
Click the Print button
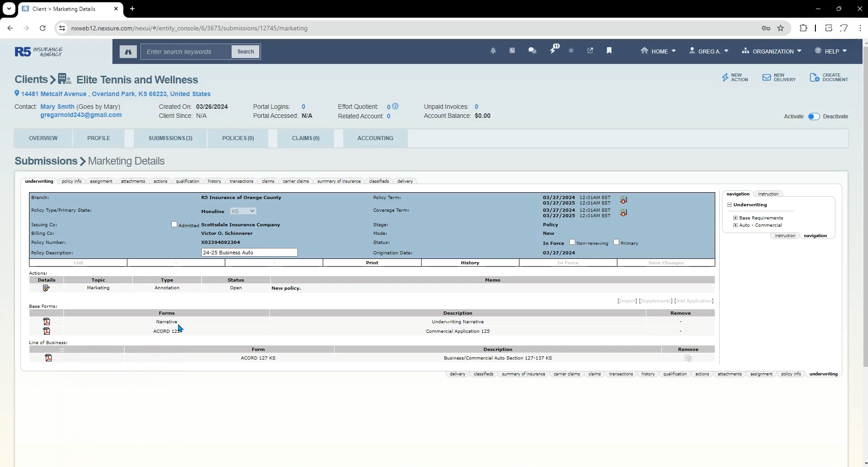click(x=372, y=263)
